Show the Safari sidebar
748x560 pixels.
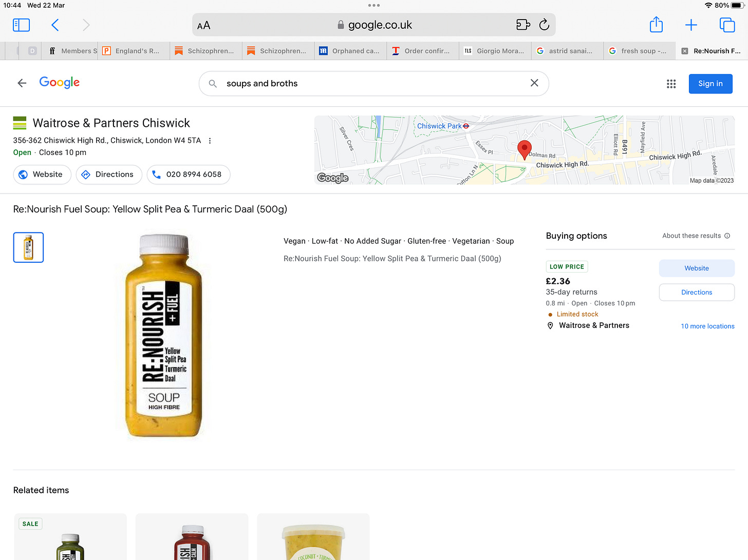pos(21,25)
